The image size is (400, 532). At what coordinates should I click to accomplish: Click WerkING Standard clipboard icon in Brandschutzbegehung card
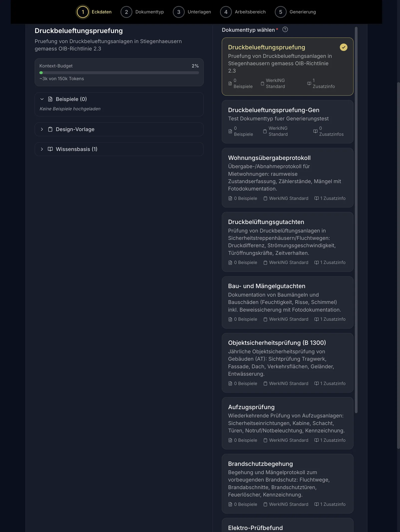pos(265,504)
